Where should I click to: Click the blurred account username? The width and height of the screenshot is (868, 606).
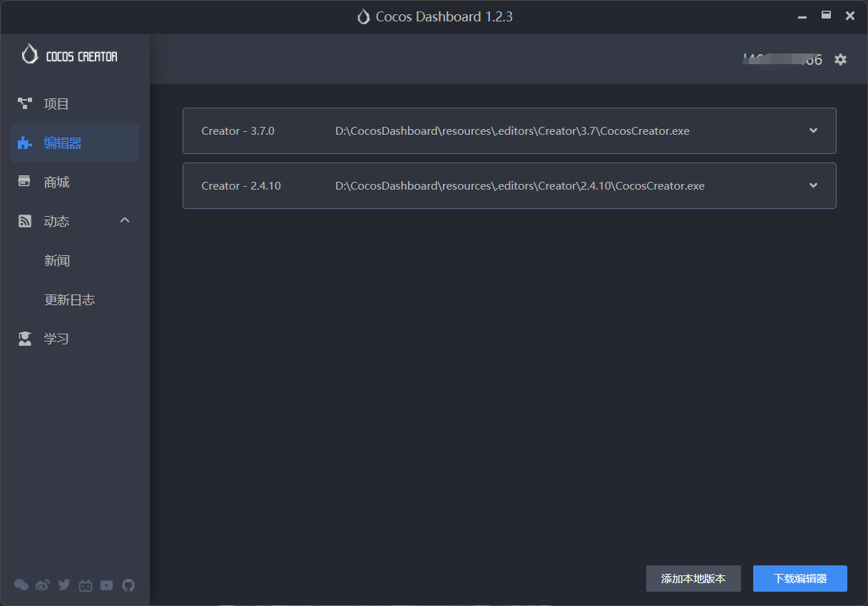[x=782, y=60]
